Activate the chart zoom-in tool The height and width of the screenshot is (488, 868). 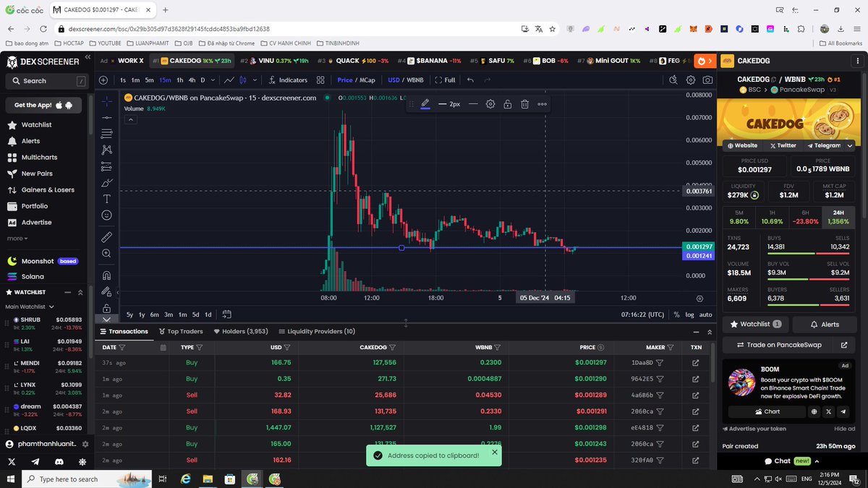106,253
